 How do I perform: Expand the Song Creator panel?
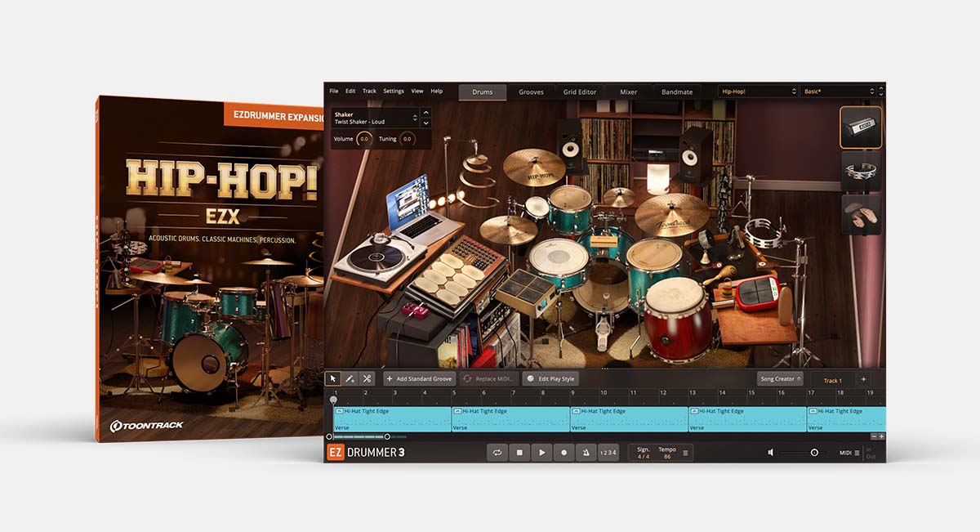point(780,379)
